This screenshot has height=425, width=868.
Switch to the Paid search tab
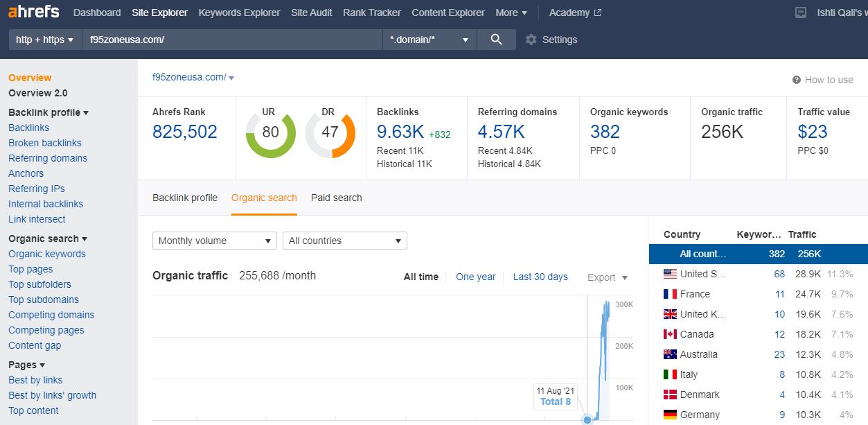pyautogui.click(x=336, y=198)
